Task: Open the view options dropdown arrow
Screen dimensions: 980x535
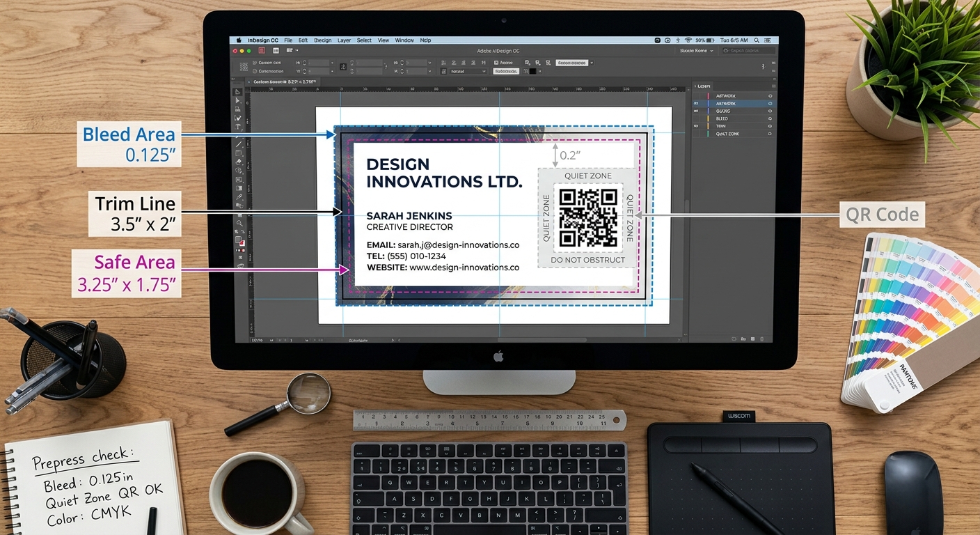Action: (297, 50)
